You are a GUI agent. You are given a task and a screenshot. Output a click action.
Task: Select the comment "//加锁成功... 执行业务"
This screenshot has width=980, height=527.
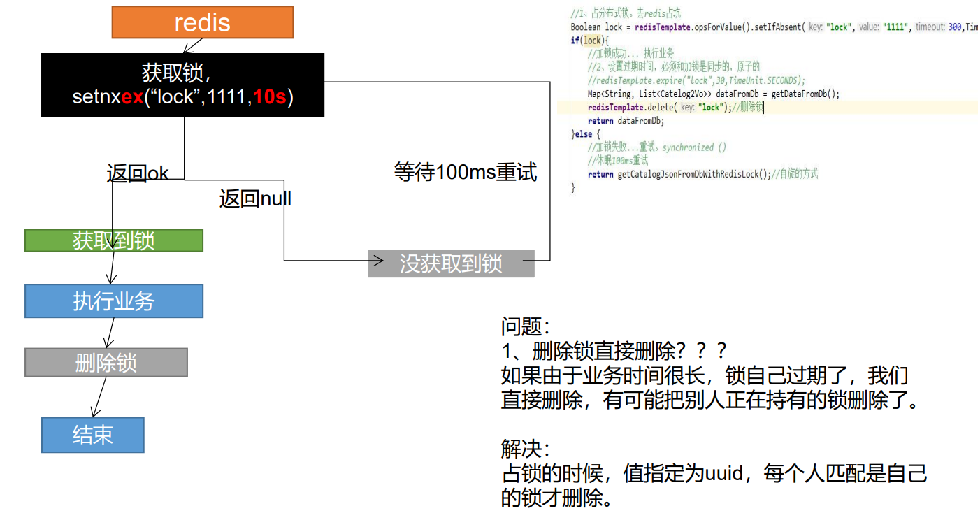(x=630, y=54)
